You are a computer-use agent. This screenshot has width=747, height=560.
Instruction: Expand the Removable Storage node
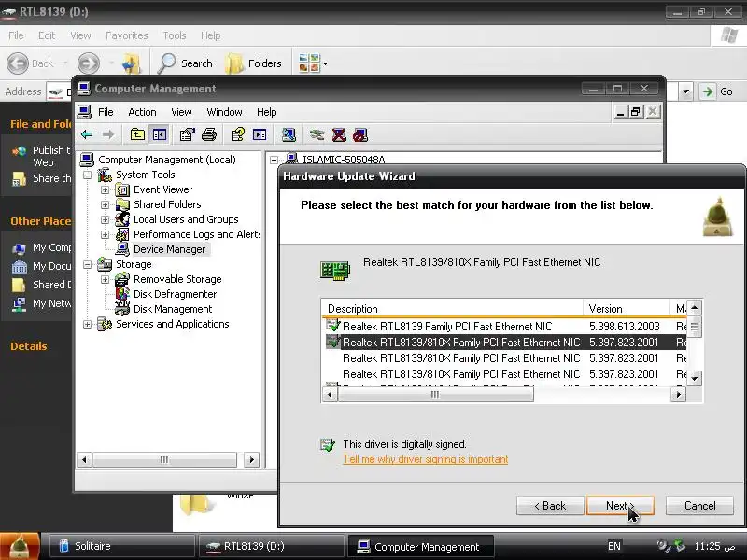coord(105,279)
